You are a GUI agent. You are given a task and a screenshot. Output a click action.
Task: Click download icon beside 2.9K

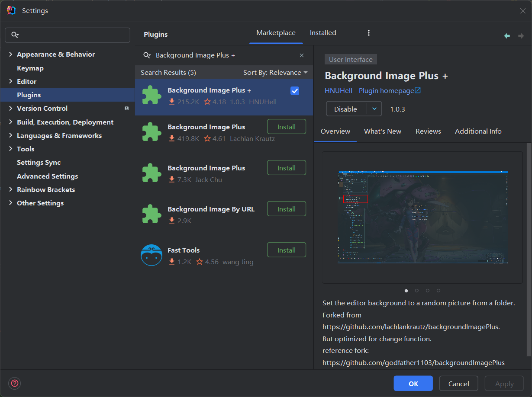(172, 221)
